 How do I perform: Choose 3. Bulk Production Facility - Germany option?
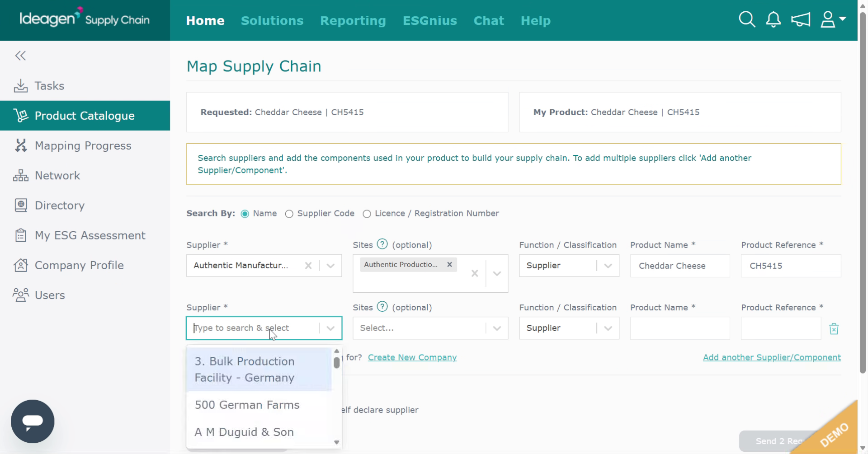[x=259, y=370]
